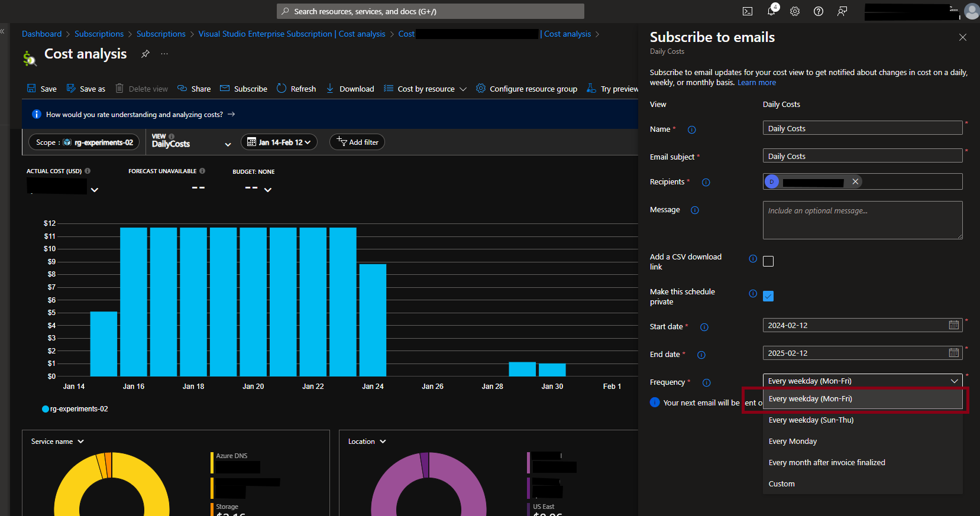Open Configure resource group

526,89
